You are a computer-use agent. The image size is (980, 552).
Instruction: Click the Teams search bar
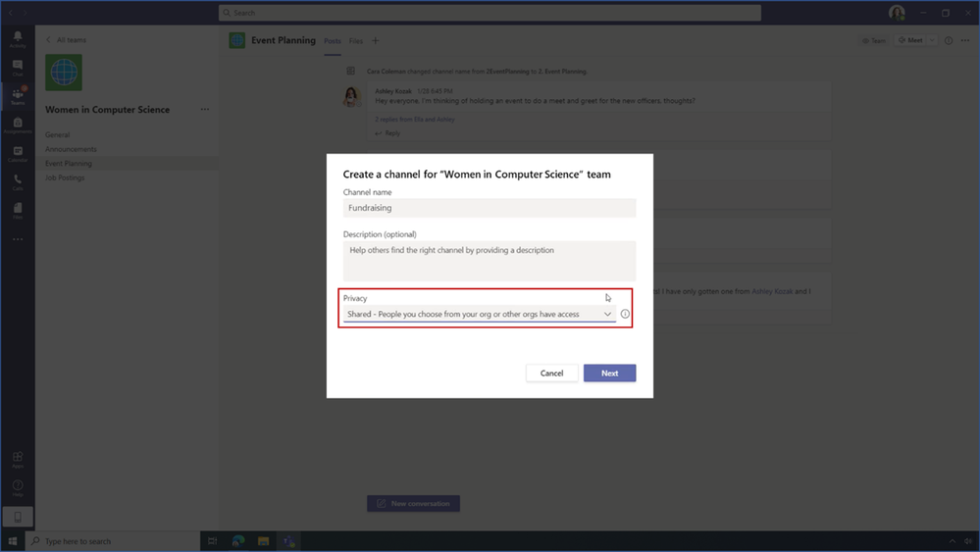click(x=490, y=13)
